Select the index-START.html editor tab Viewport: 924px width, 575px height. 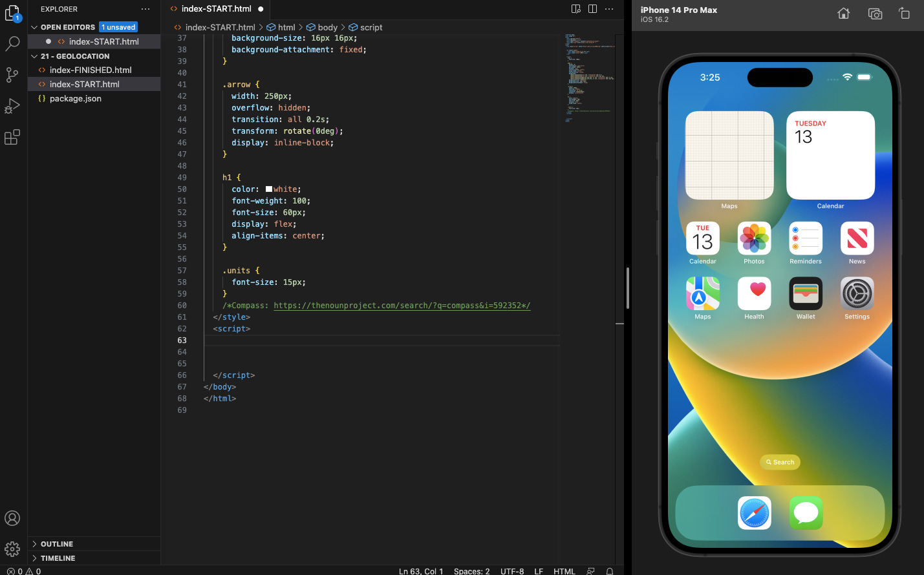(216, 9)
